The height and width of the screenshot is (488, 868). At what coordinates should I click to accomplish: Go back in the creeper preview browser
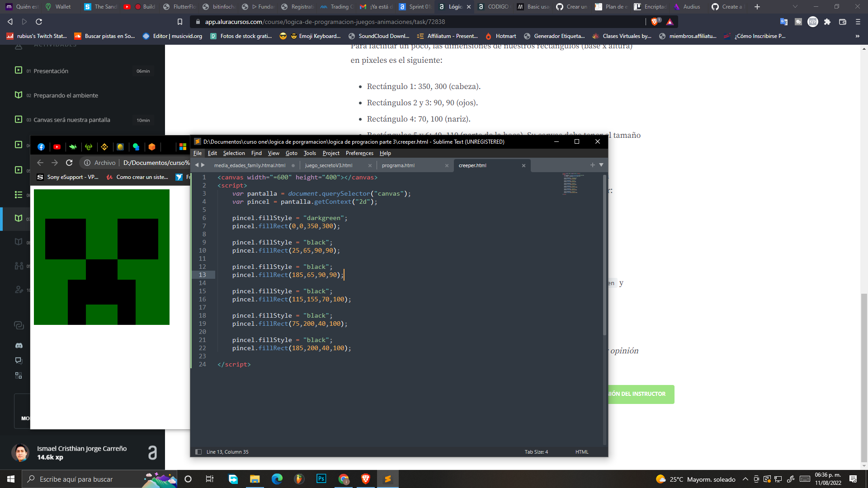pyautogui.click(x=40, y=163)
